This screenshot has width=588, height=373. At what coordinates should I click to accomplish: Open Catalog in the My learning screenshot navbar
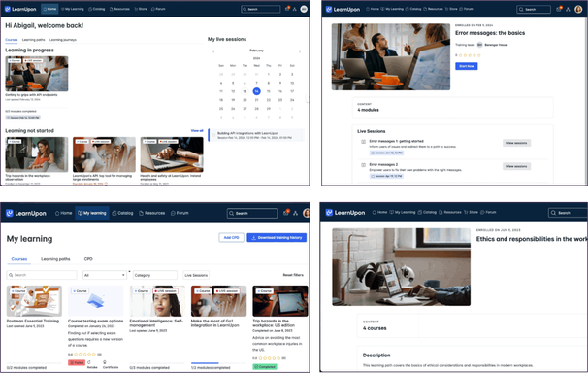point(122,213)
